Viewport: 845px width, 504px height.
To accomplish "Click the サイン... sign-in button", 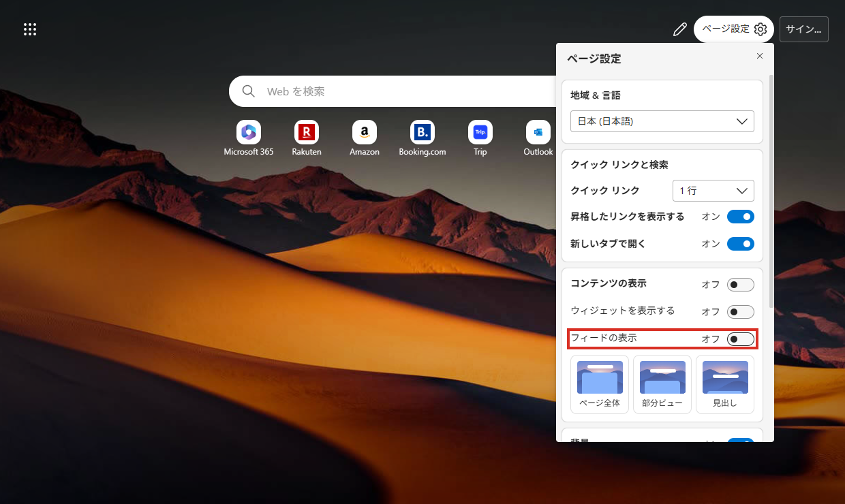I will [x=804, y=29].
